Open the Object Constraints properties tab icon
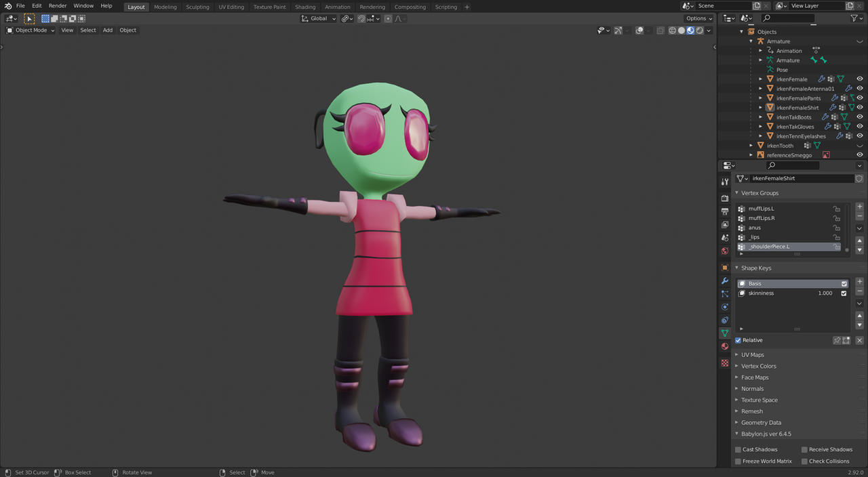 pos(725,320)
